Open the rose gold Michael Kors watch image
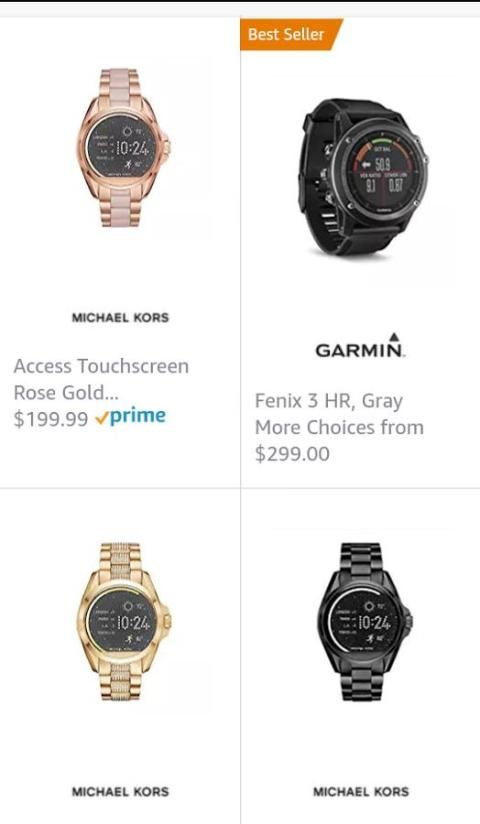Image resolution: width=480 pixels, height=824 pixels. tap(122, 148)
